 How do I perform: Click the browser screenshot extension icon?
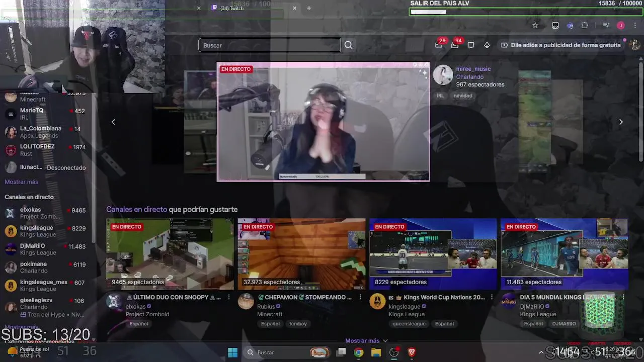coord(555,25)
